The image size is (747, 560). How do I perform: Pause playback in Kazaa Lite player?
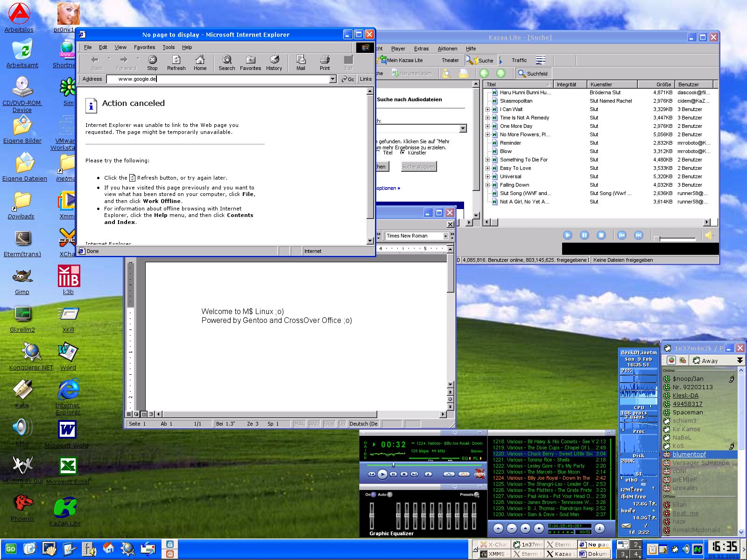584,235
